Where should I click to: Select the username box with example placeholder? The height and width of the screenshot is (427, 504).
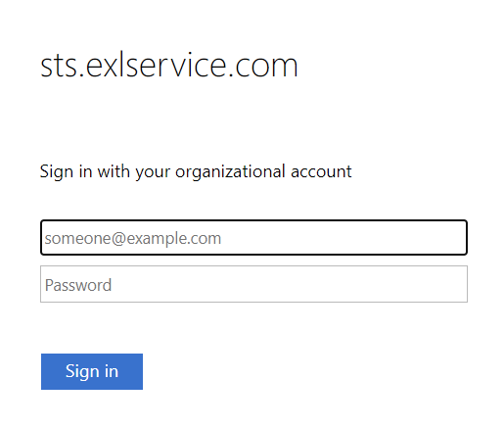coord(253,237)
